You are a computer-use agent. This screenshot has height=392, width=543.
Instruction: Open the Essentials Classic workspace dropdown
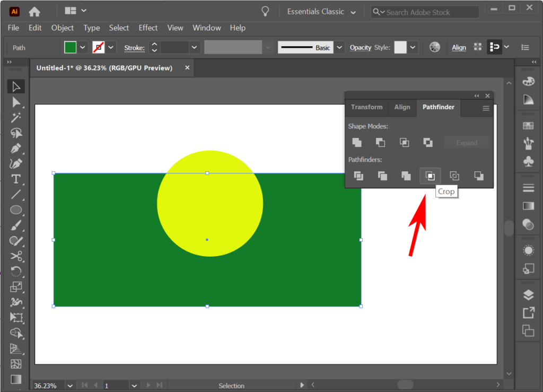[x=321, y=11]
